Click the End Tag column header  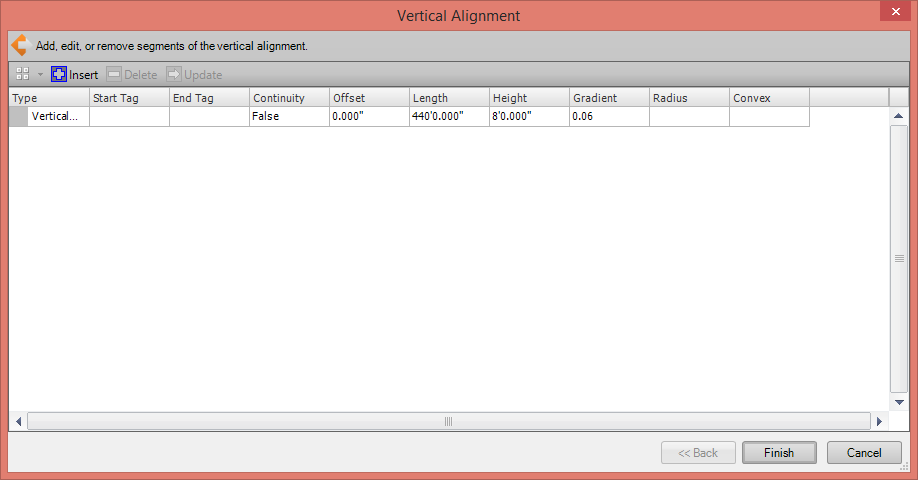click(x=210, y=98)
